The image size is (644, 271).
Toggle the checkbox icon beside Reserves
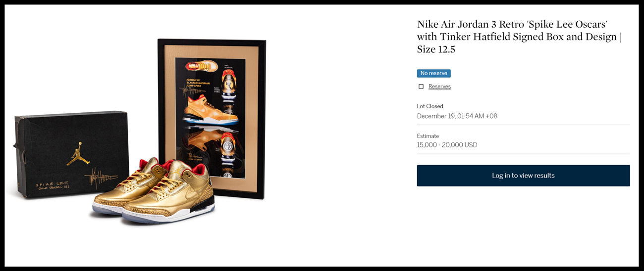[421, 87]
